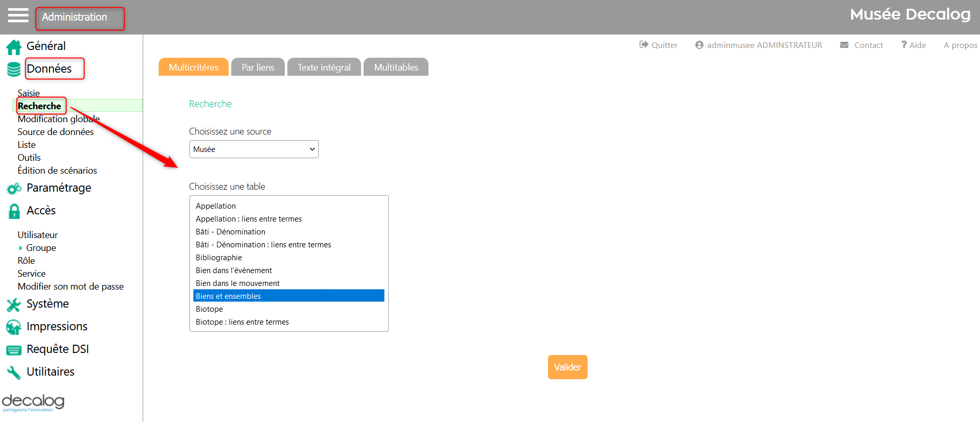Click the Général home icon

pyautogui.click(x=14, y=47)
